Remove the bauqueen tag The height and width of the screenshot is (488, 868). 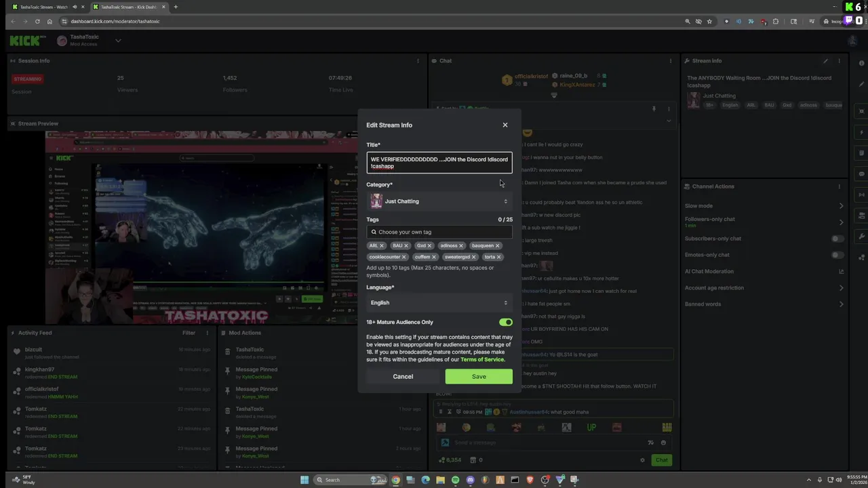[497, 246]
